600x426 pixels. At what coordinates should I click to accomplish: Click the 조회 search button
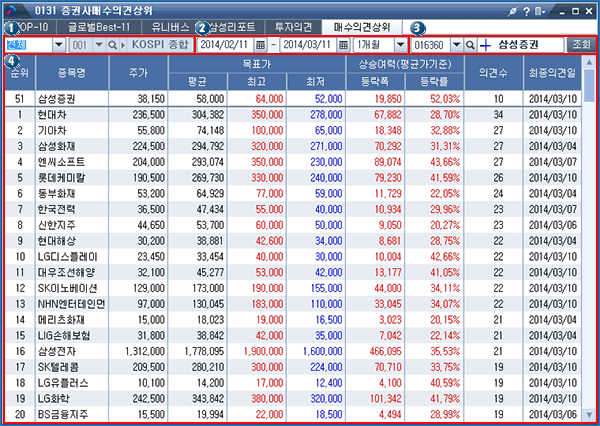[x=581, y=45]
